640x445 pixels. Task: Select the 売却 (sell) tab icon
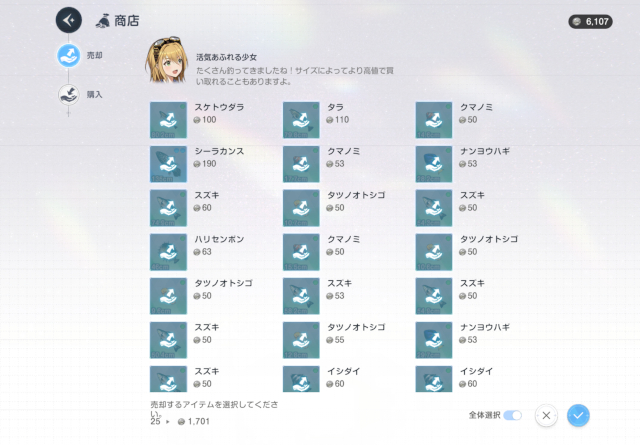click(x=68, y=55)
